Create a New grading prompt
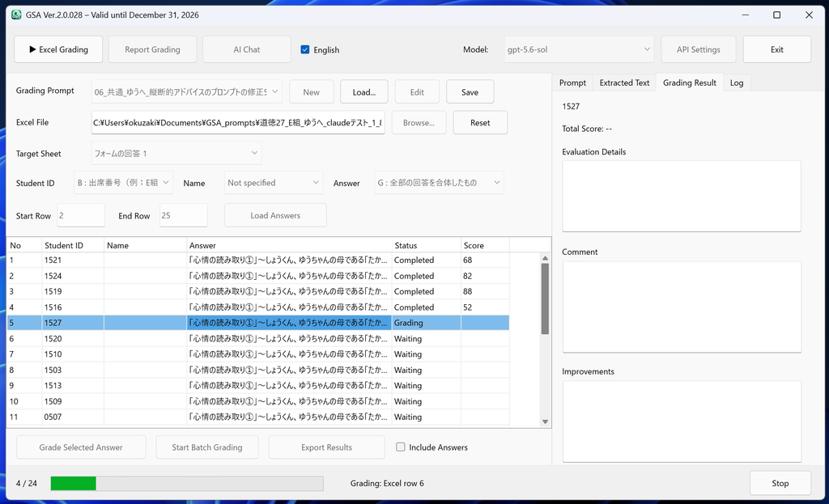Screen dimensions: 829x504 312,92
